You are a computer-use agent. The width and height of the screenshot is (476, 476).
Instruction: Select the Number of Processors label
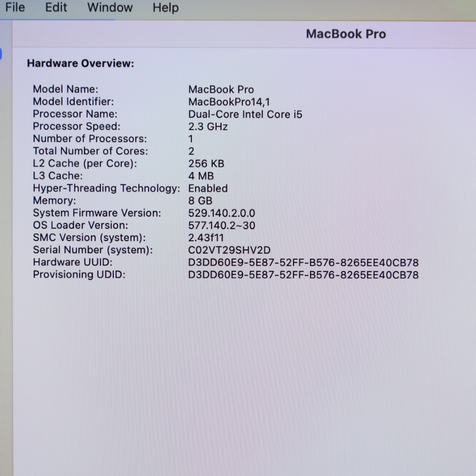coord(90,139)
